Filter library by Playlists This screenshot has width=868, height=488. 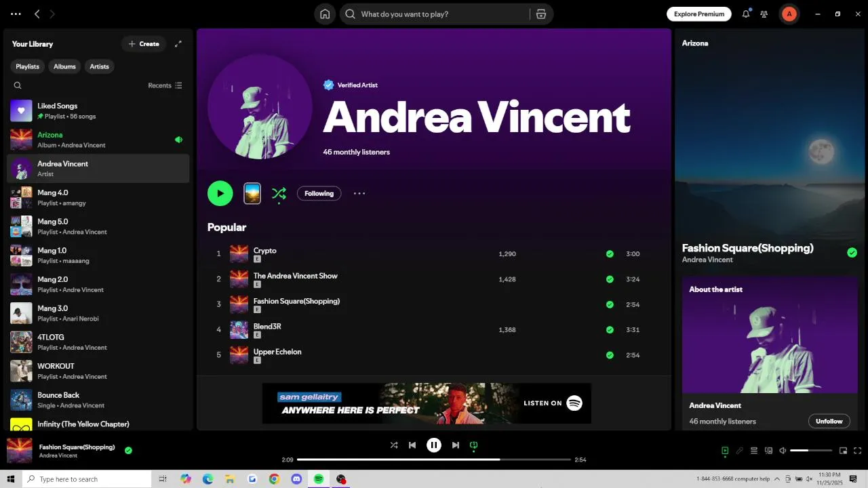(27, 66)
